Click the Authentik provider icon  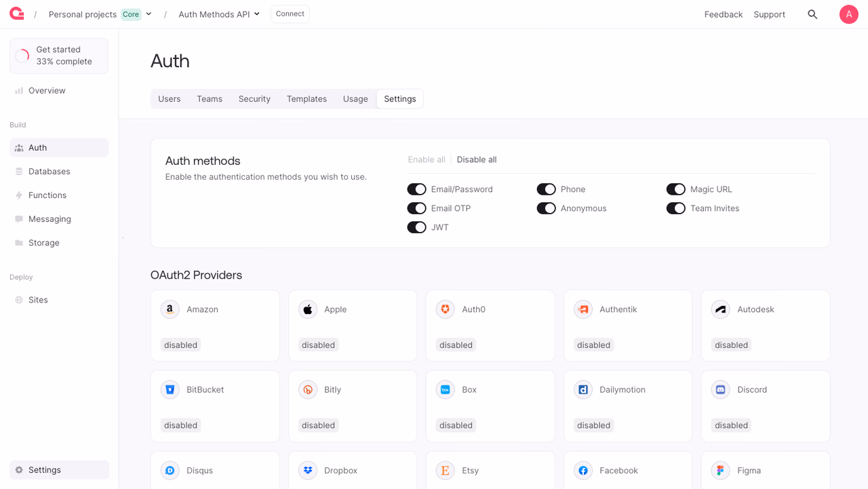coord(583,309)
